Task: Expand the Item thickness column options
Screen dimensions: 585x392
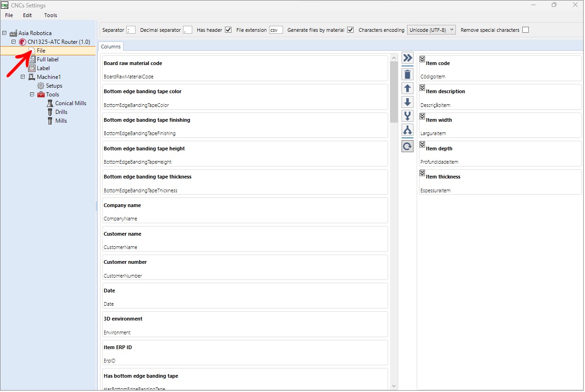Action: click(x=422, y=172)
